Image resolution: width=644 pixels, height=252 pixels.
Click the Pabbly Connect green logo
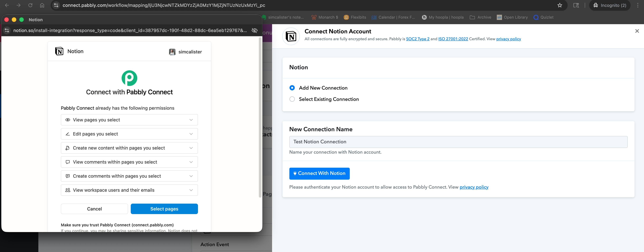tap(129, 78)
